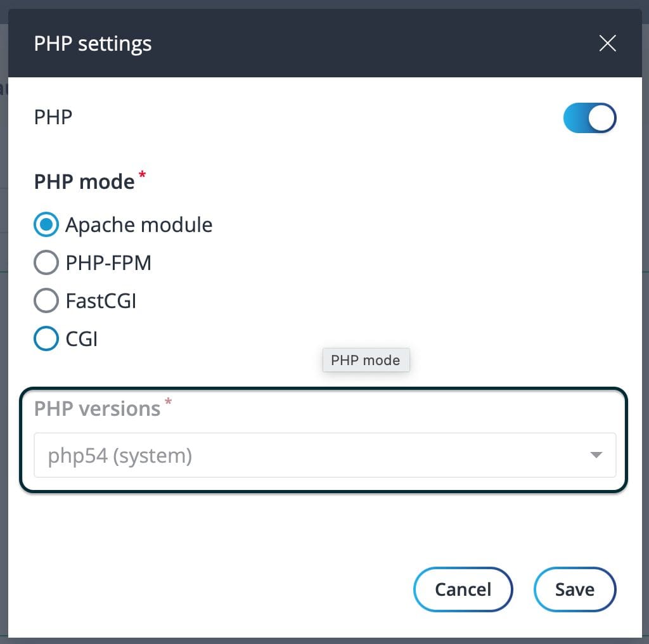Image resolution: width=649 pixels, height=644 pixels.
Task: Click the "PHP" label beside the switch
Action: pyautogui.click(x=53, y=117)
